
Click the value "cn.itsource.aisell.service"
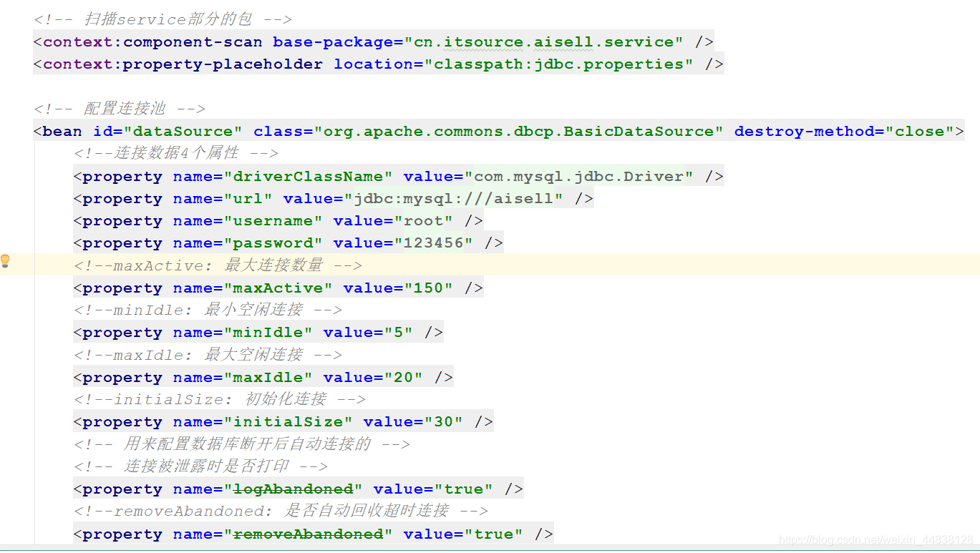tap(543, 42)
